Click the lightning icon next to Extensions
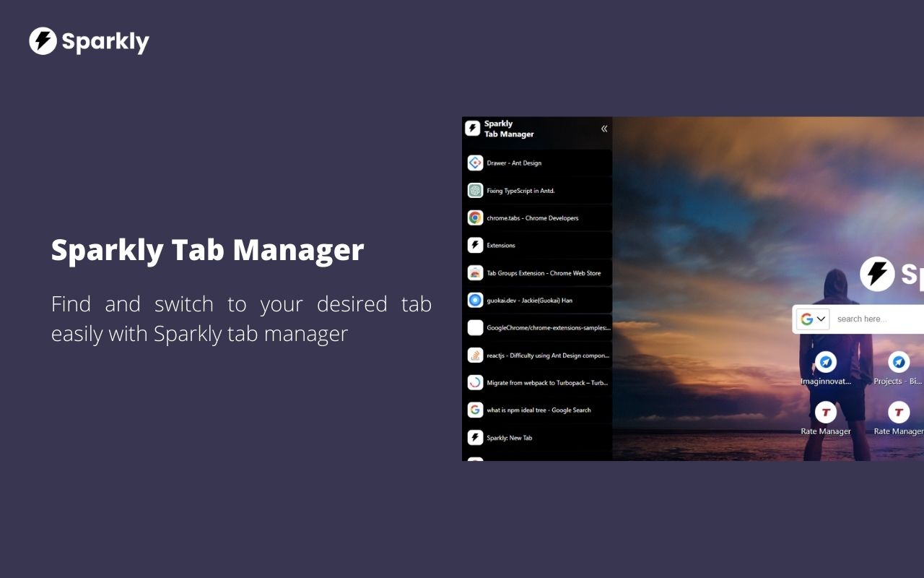The width and height of the screenshot is (924, 578). coord(475,245)
